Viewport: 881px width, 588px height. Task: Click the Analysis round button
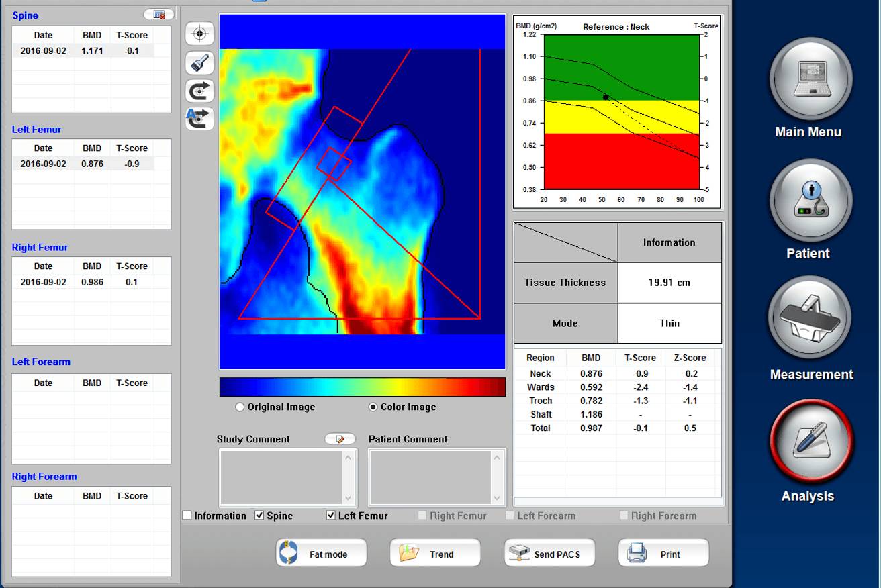(x=810, y=441)
